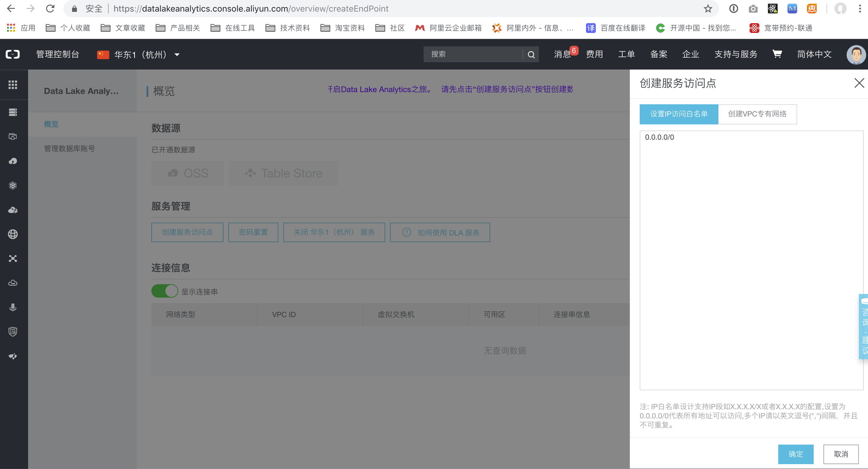Click the Aliyun logo icon in console header
Screen dimensions: 868x469
13,54
